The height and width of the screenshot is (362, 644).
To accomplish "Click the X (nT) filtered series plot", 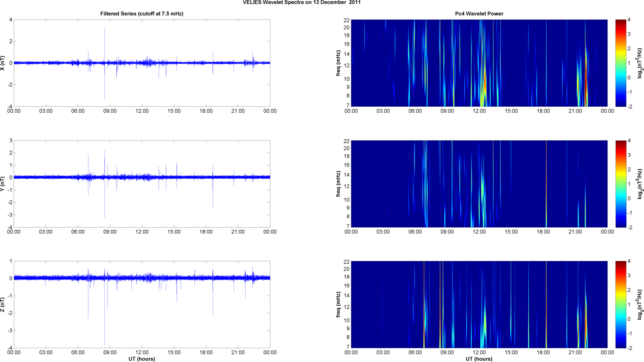I will (142, 63).
